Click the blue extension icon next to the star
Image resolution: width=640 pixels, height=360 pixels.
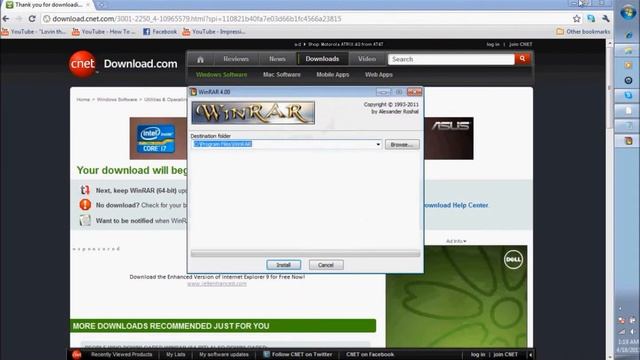click(591, 19)
